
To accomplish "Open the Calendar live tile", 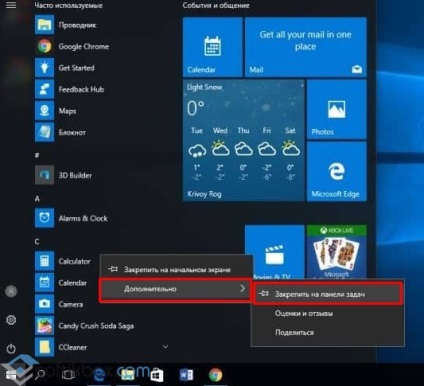I will (x=212, y=47).
